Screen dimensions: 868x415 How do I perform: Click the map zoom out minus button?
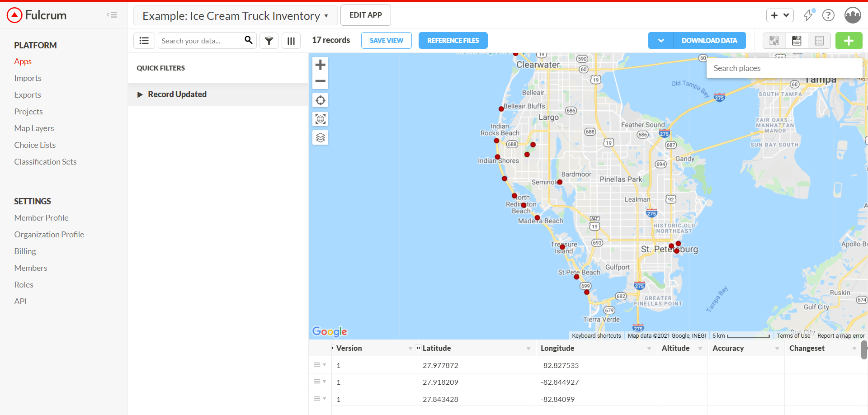[320, 81]
